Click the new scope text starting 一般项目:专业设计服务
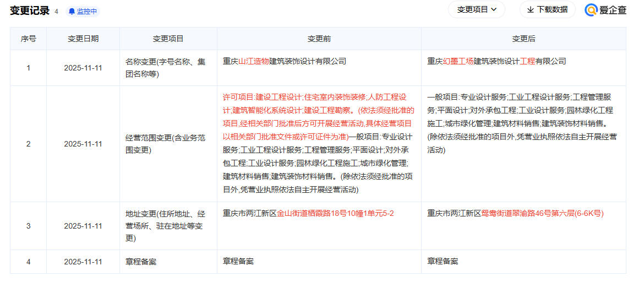Image resolution: width=644 pixels, height=298 pixels. [x=522, y=123]
